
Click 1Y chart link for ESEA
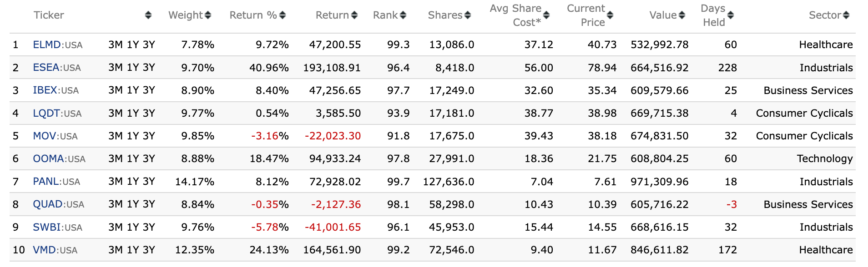pos(133,68)
